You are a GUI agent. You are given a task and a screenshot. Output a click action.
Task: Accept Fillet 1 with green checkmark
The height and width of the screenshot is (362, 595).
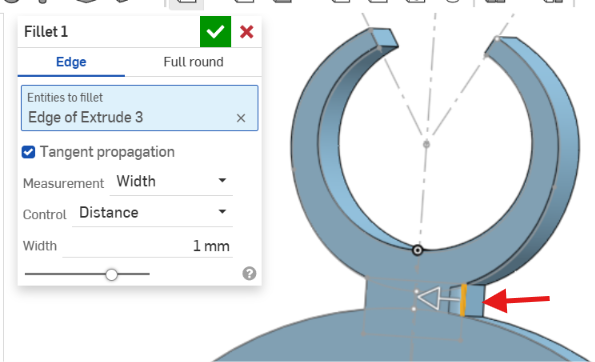coord(215,31)
